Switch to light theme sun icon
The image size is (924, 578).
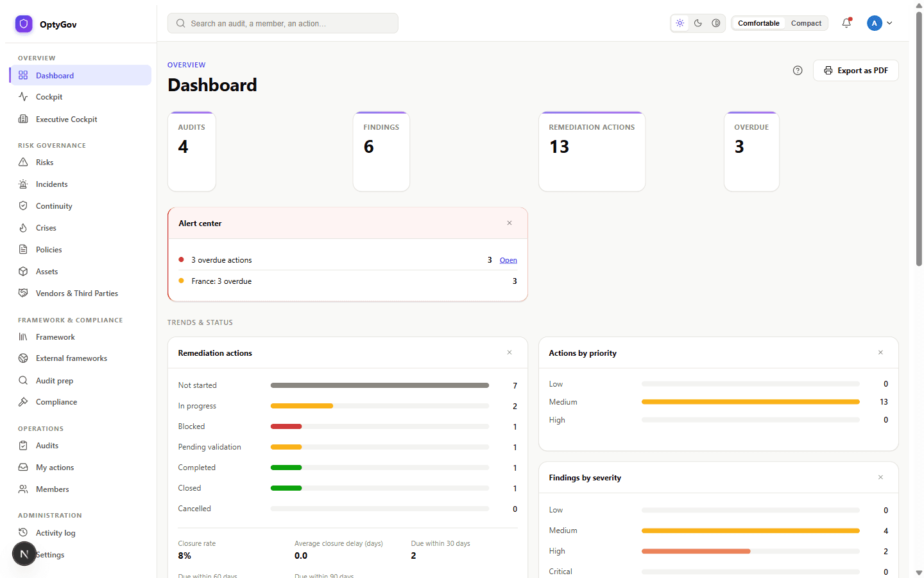[680, 23]
